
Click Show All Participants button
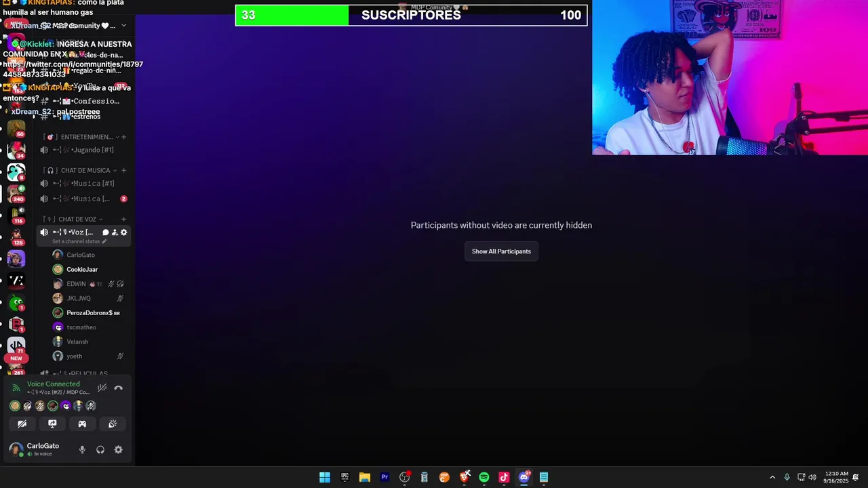pos(501,251)
